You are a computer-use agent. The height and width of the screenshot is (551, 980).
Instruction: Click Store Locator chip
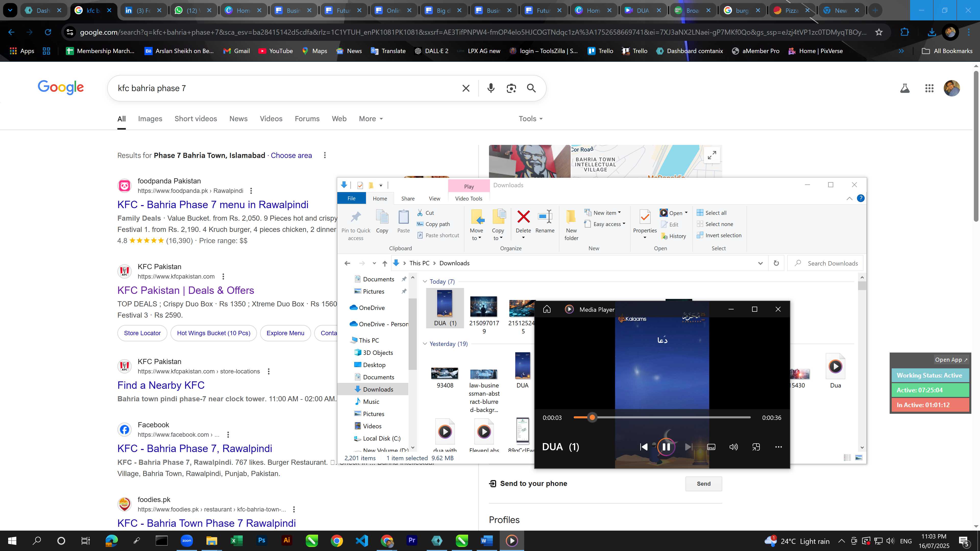[x=142, y=333]
